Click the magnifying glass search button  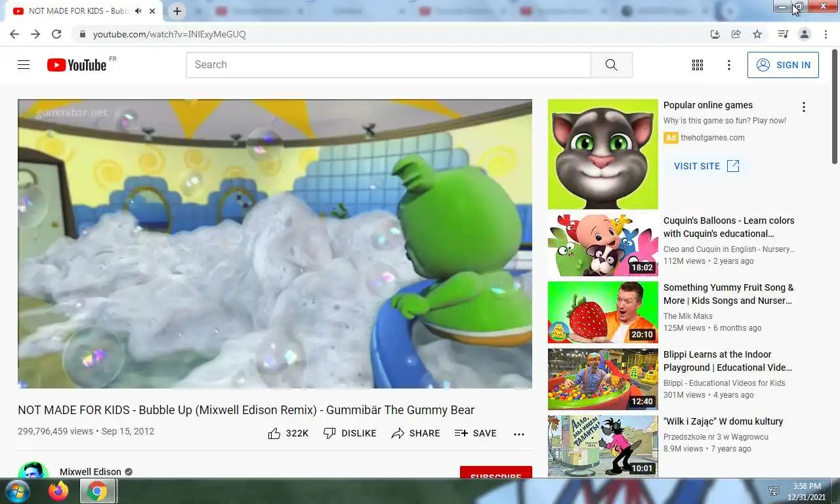(611, 65)
